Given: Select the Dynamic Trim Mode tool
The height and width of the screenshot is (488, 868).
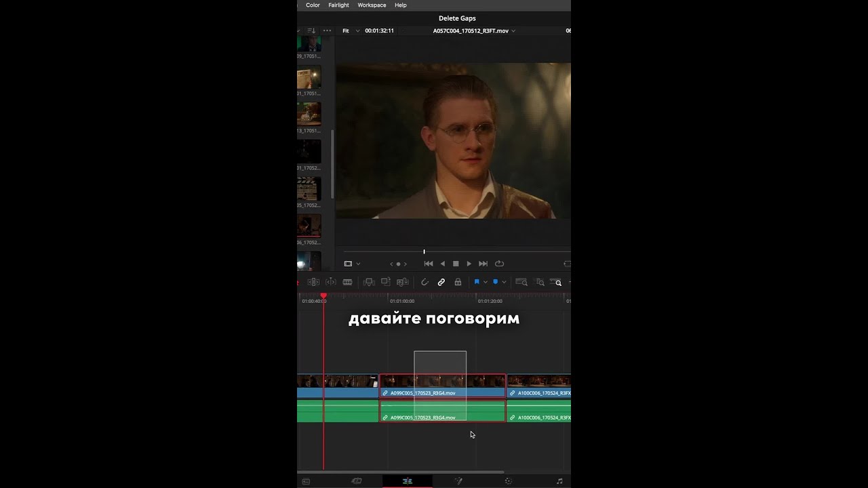Looking at the screenshot, I should click(331, 282).
